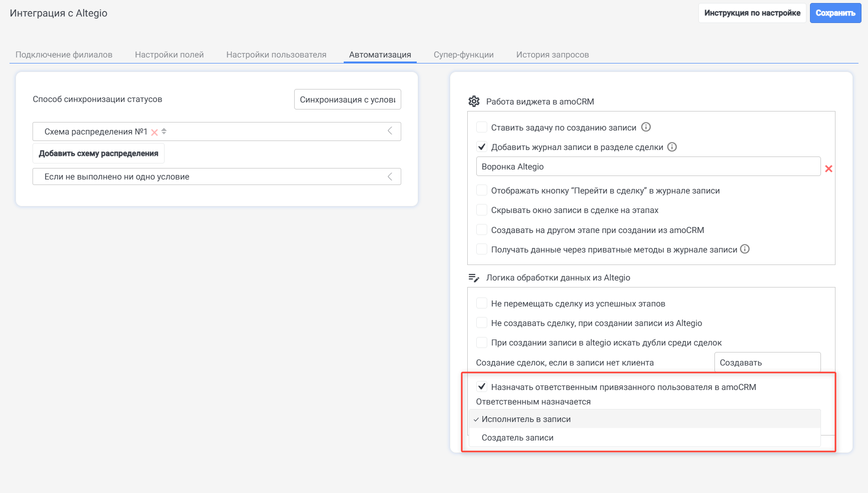Select Исполнитель в записи option

click(x=645, y=419)
